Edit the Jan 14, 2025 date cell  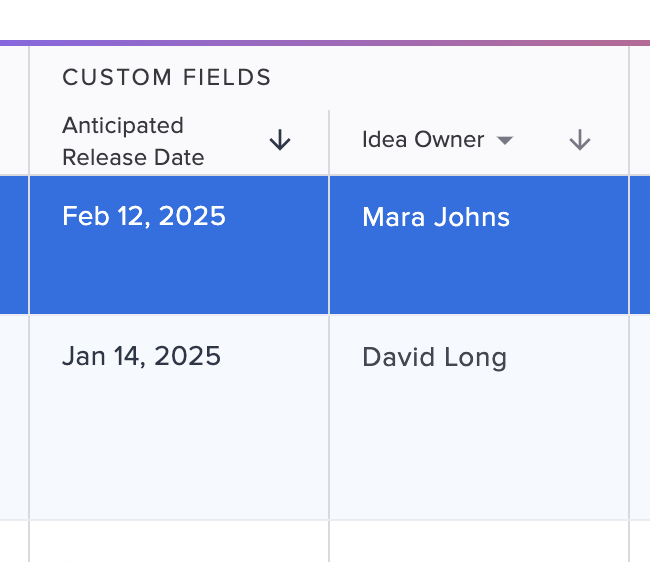point(179,417)
